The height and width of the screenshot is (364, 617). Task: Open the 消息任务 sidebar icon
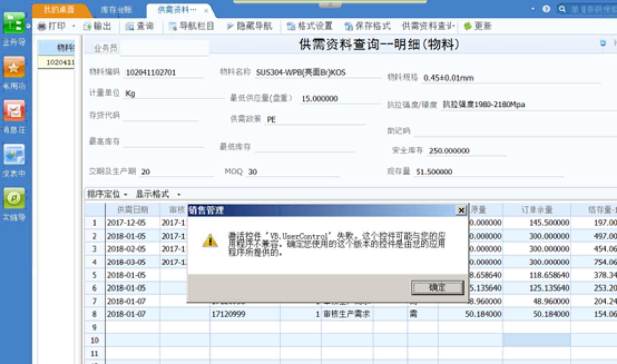coord(14,111)
